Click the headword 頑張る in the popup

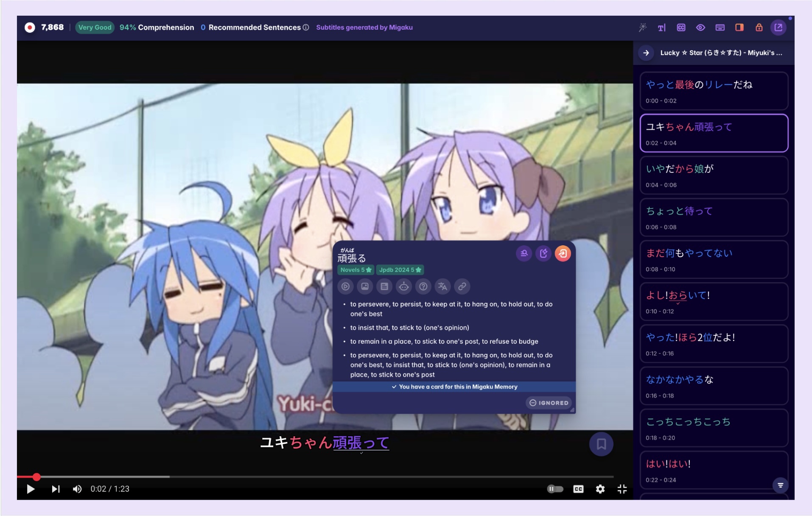(x=351, y=258)
